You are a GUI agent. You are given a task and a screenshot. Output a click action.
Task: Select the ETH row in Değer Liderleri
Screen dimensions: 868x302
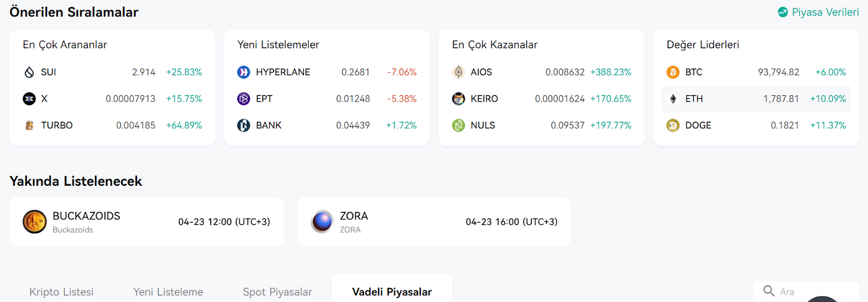756,99
